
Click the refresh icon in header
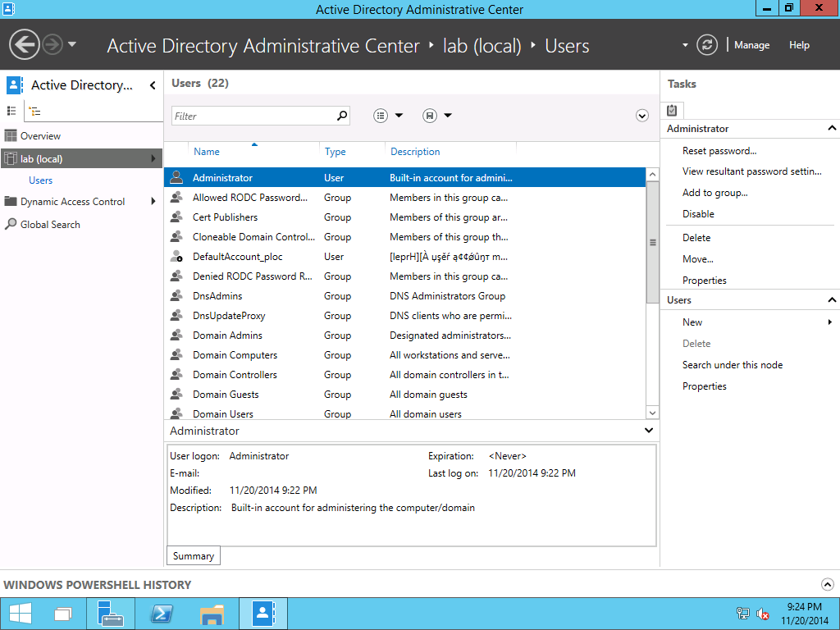click(707, 45)
